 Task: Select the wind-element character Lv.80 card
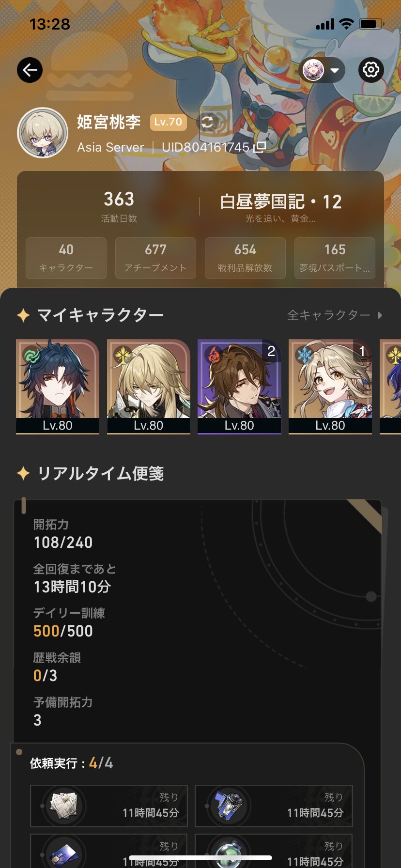point(58,387)
